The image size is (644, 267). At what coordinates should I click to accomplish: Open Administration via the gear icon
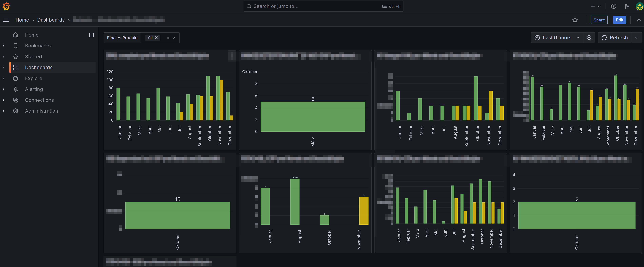pos(16,111)
